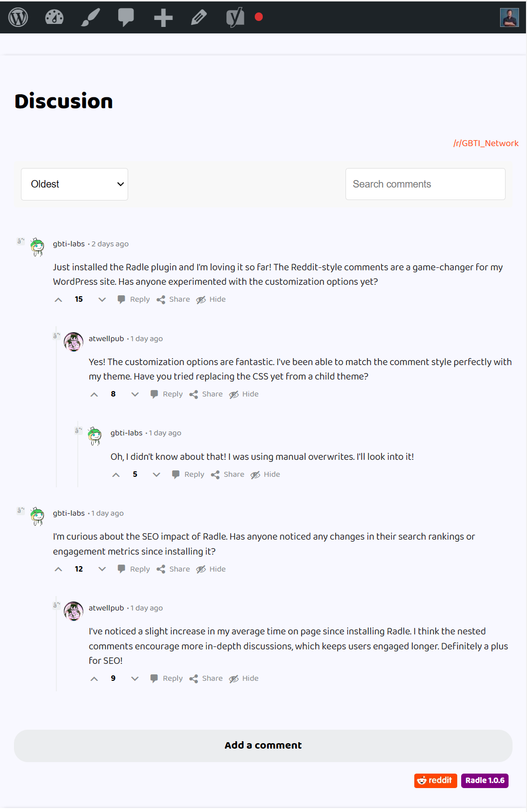Downvote atwellpub's customization reply
The height and width of the screenshot is (812, 527).
tap(135, 394)
